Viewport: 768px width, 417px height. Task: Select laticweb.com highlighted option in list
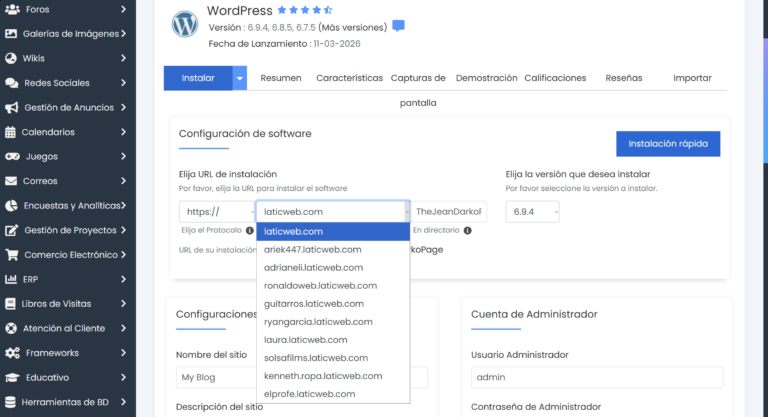click(x=333, y=231)
